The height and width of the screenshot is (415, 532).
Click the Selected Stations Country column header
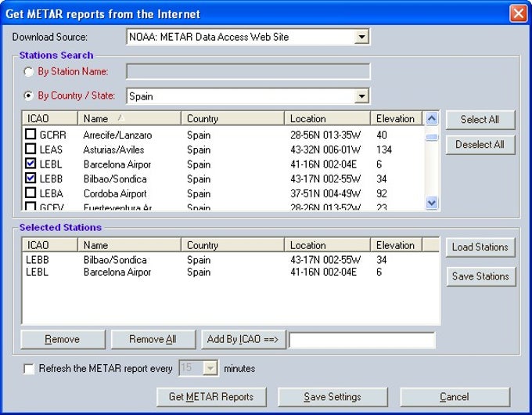pyautogui.click(x=233, y=245)
